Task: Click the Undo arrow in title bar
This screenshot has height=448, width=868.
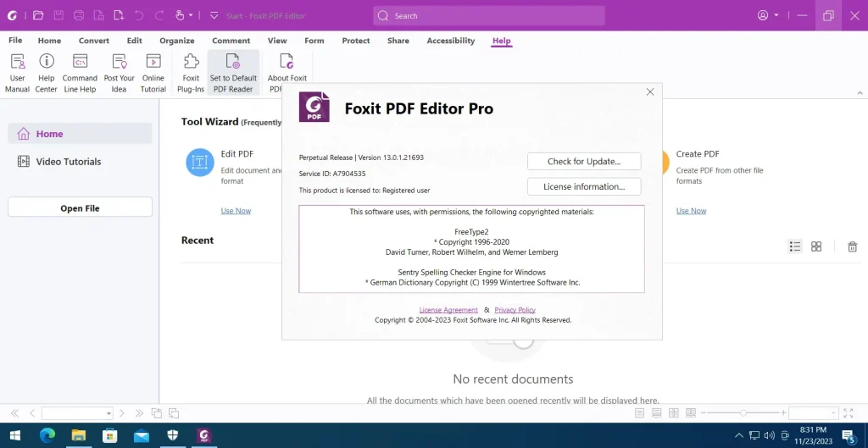Action: click(139, 15)
